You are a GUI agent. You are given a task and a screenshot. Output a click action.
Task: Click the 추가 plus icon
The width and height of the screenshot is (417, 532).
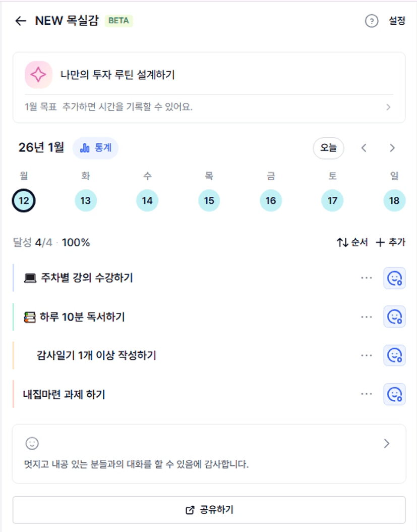click(380, 242)
